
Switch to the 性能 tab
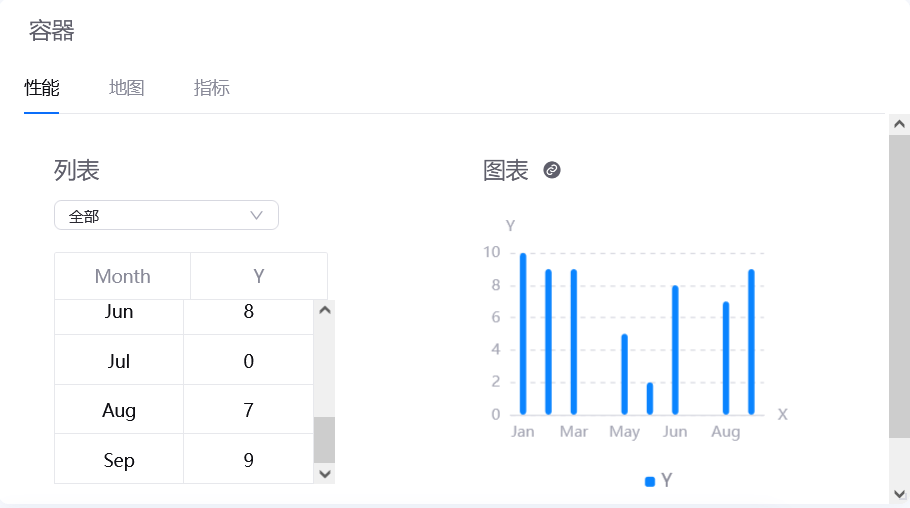(x=42, y=88)
